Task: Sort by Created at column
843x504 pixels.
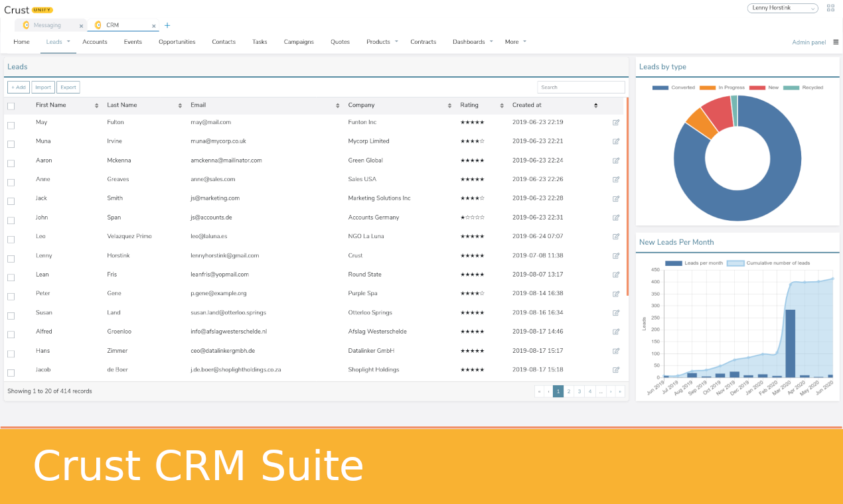Action: 596,105
